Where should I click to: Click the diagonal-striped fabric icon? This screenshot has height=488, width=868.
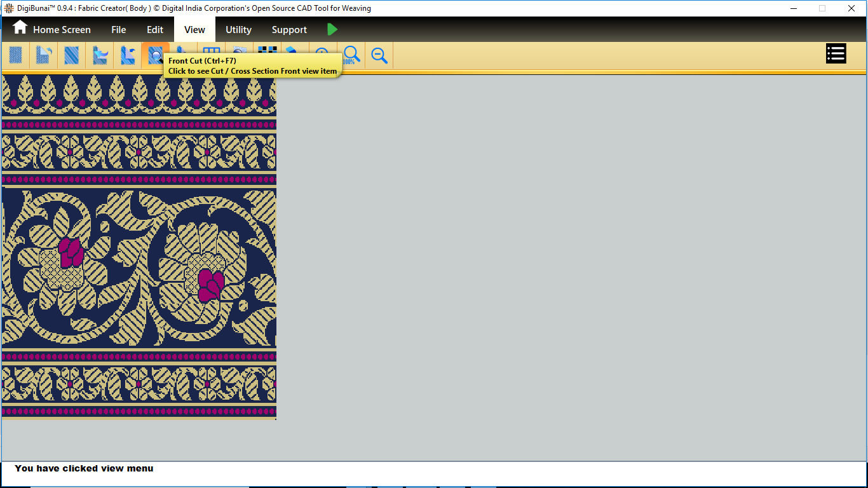tap(71, 55)
